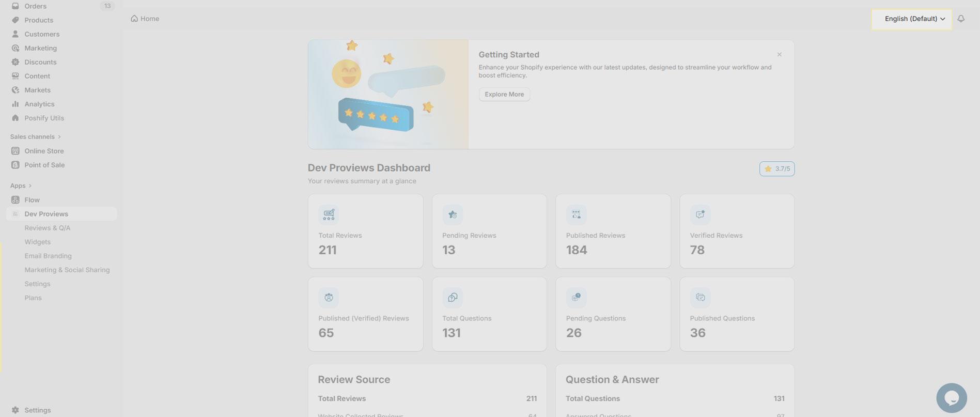This screenshot has width=980, height=417.
Task: Click the Pending Questions card icon
Action: (576, 298)
